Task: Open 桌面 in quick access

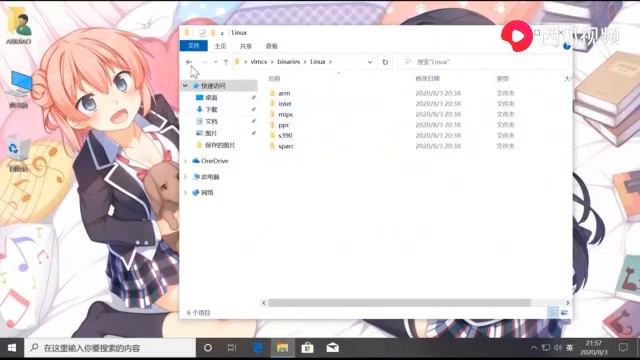Action: [x=211, y=98]
